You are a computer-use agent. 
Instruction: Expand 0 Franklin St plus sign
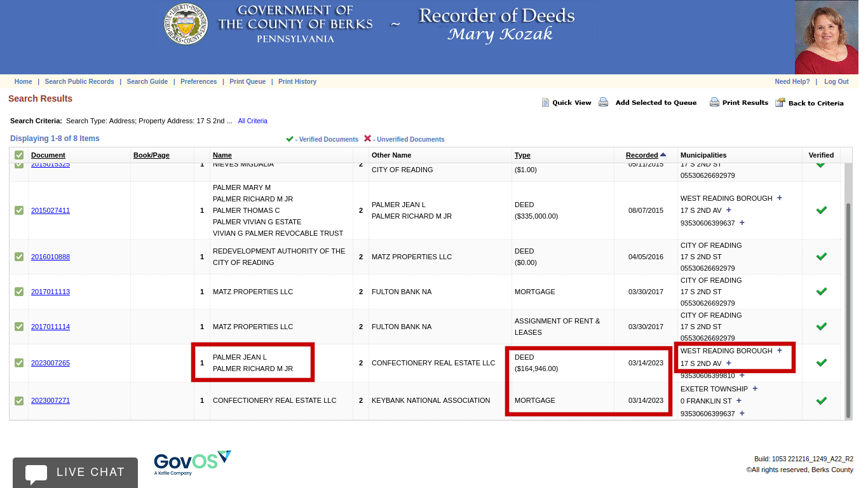click(x=739, y=400)
